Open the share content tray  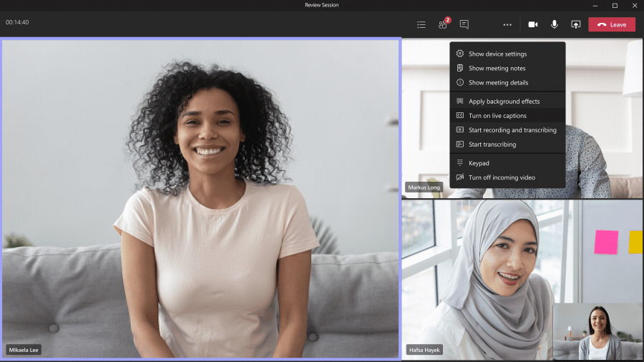coord(575,24)
